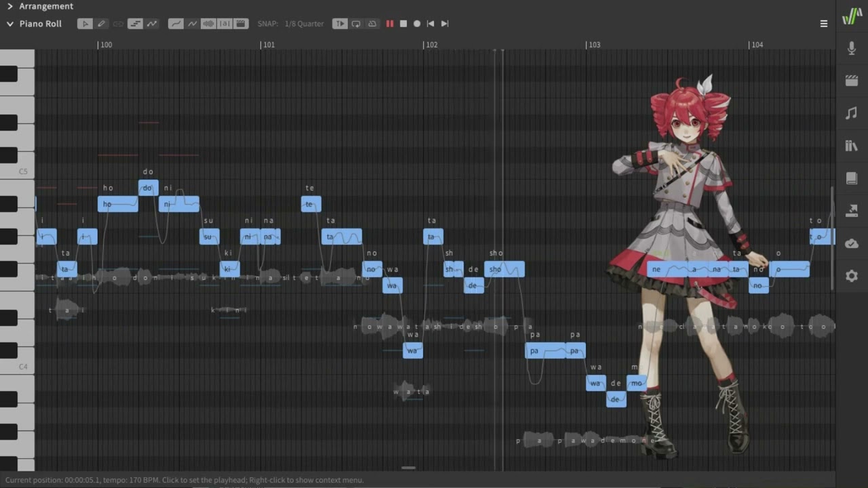
Task: Click the record button
Action: coord(417,24)
